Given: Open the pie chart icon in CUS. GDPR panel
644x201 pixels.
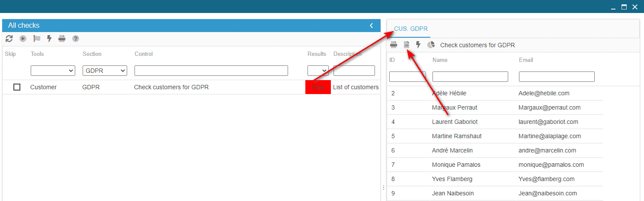Looking at the screenshot, I should coord(431,45).
